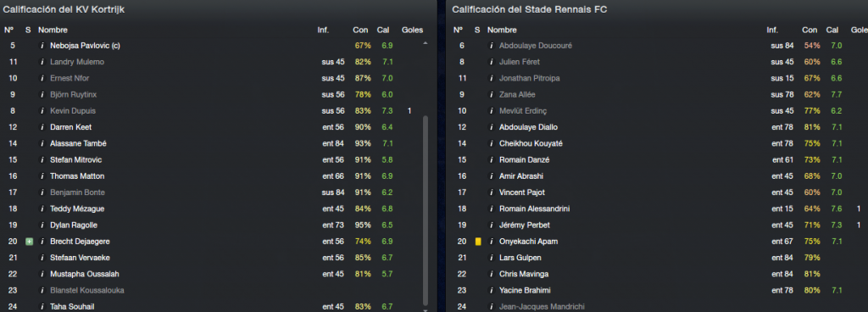Open Jérémy Perbet player profile
The width and height of the screenshot is (868, 312).
(524, 226)
